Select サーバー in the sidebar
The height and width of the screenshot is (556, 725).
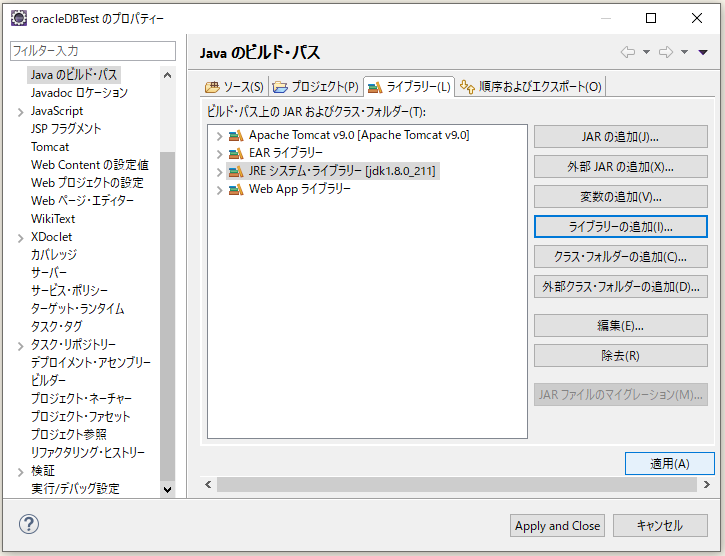click(x=49, y=273)
